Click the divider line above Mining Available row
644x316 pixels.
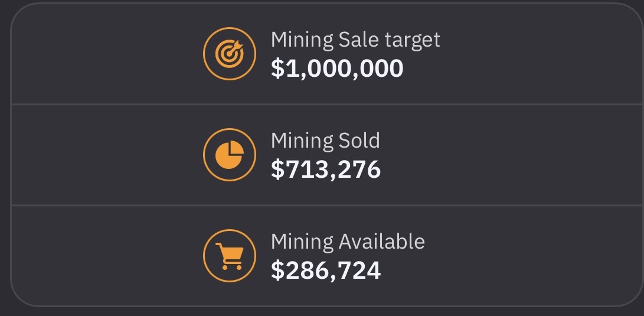point(328,204)
